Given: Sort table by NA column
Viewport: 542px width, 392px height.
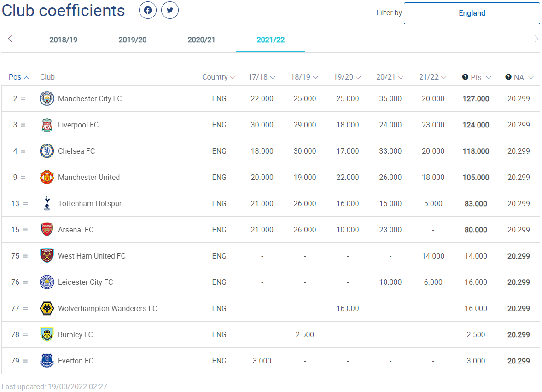Looking at the screenshot, I should click(x=524, y=77).
